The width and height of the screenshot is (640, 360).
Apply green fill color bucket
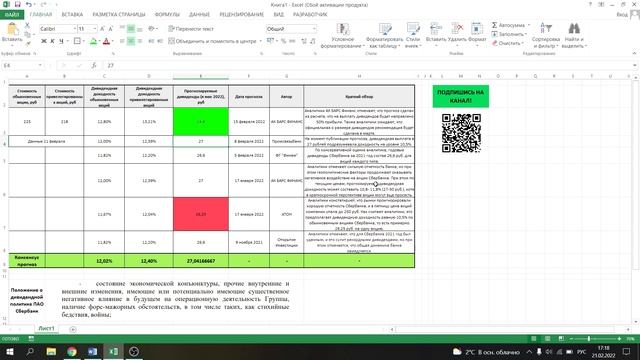pyautogui.click(x=93, y=41)
